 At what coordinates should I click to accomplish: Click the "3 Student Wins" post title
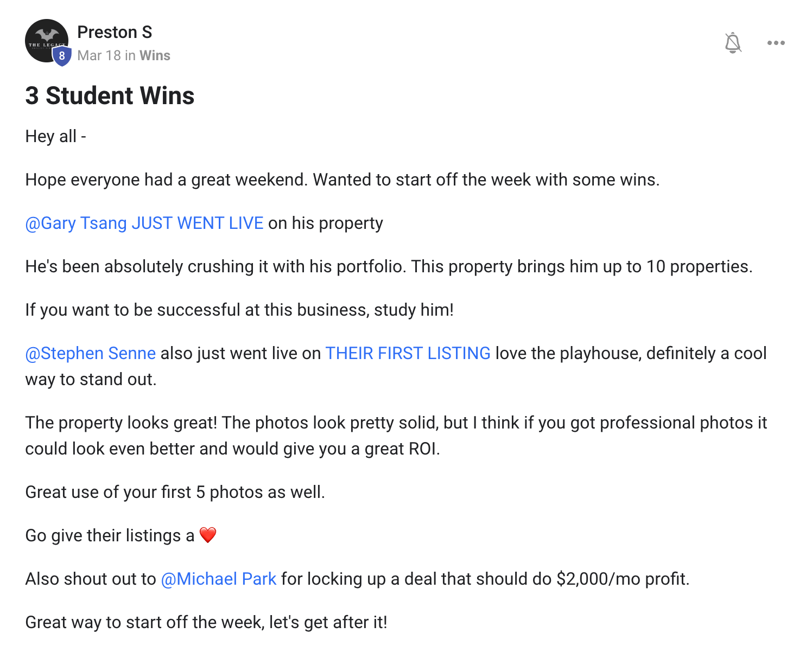coord(110,96)
